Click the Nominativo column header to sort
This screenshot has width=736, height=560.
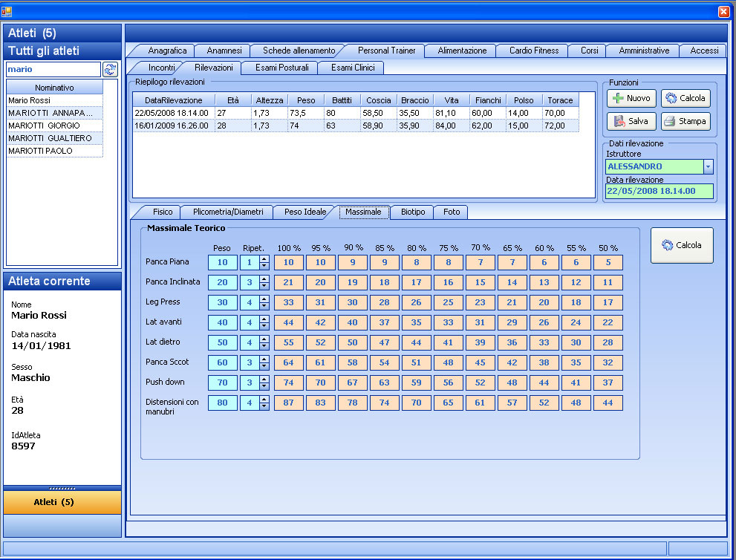click(x=54, y=88)
